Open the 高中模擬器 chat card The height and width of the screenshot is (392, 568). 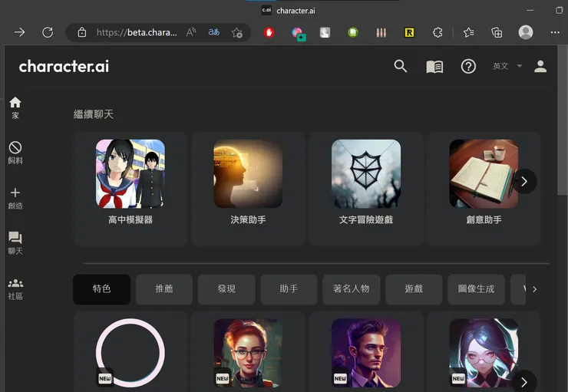coord(130,189)
